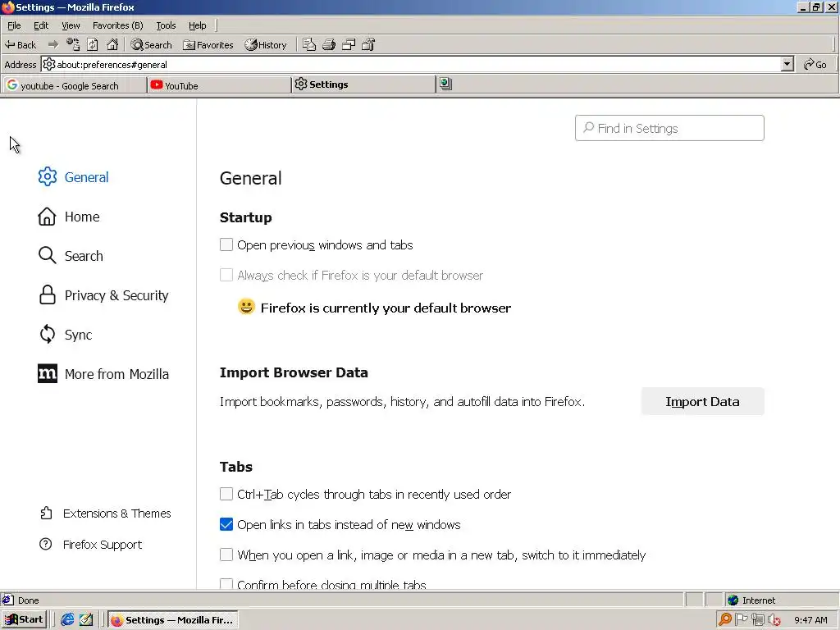Switch to youtube - Google Search tab
Image resolution: width=840 pixels, height=630 pixels.
click(x=74, y=85)
